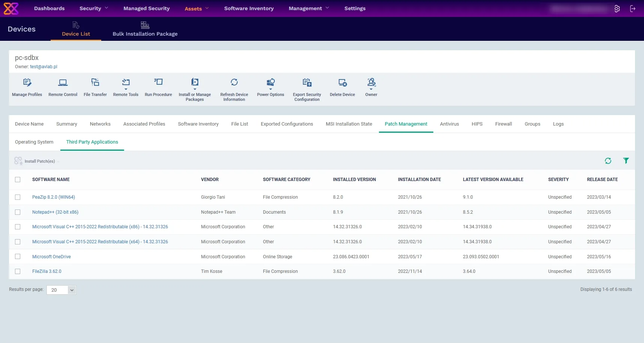Open the Dashboards menu
The width and height of the screenshot is (644, 343).
tap(49, 8)
